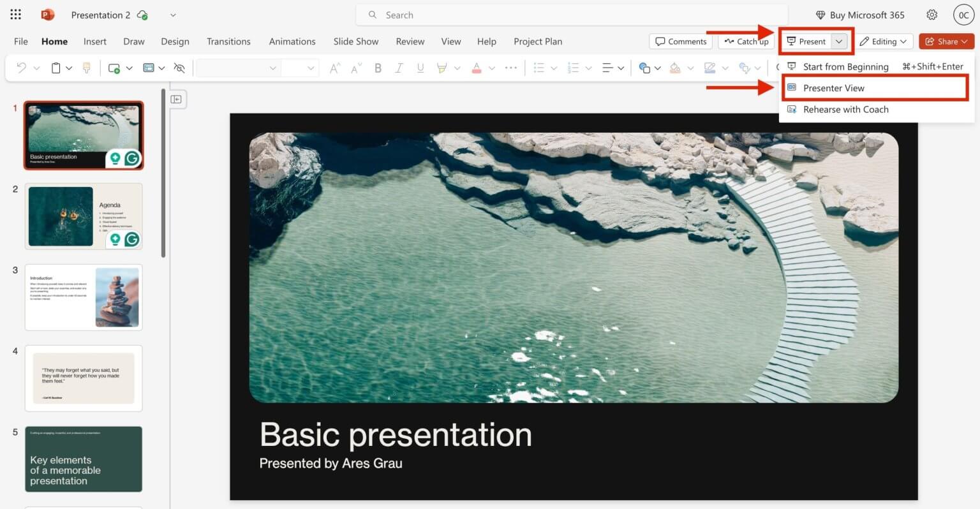Select Presenter View from the menu
This screenshot has height=509, width=980.
(834, 88)
